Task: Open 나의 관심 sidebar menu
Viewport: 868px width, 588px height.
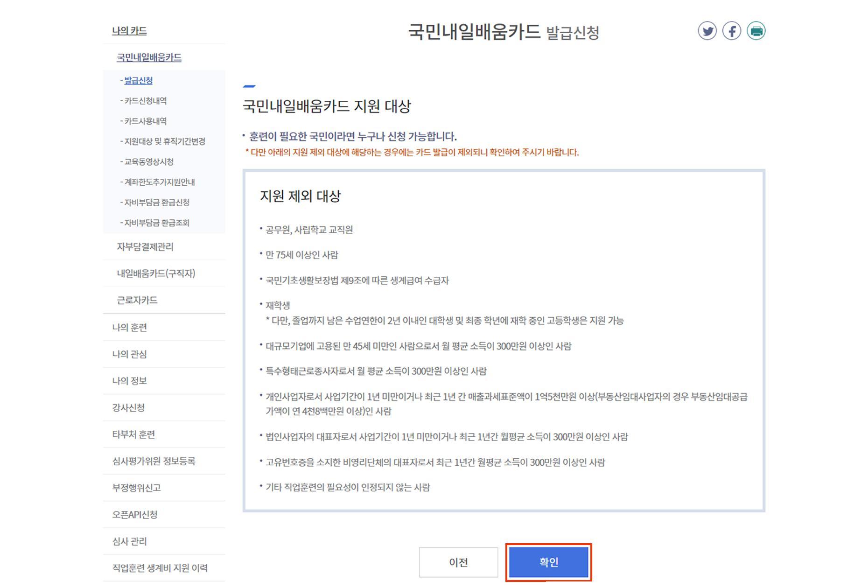Action: click(x=129, y=354)
